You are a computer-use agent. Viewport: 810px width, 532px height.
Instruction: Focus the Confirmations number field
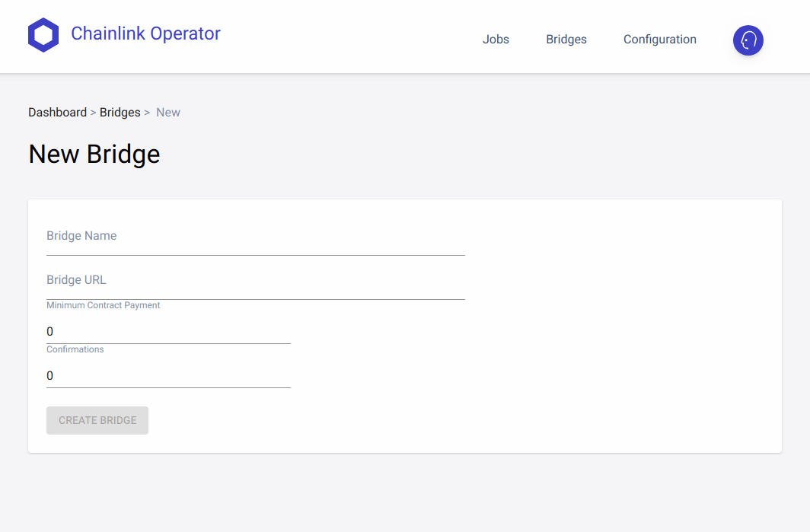pos(168,376)
